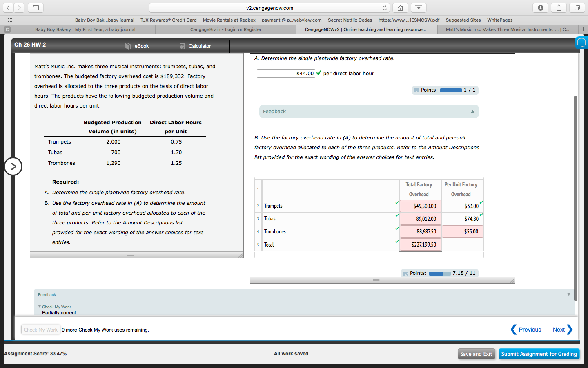
Task: Click the Trombones row label in answer table
Action: [x=275, y=232]
